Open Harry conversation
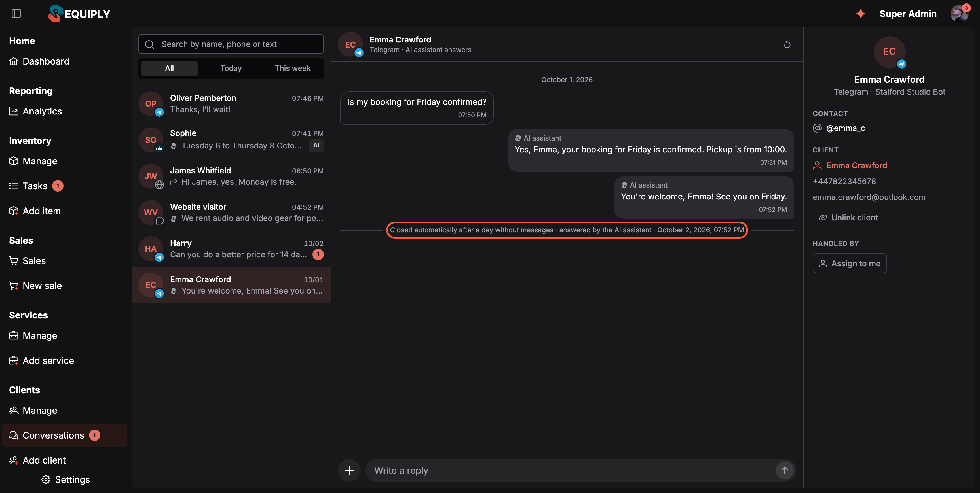980x493 pixels. pyautogui.click(x=231, y=248)
